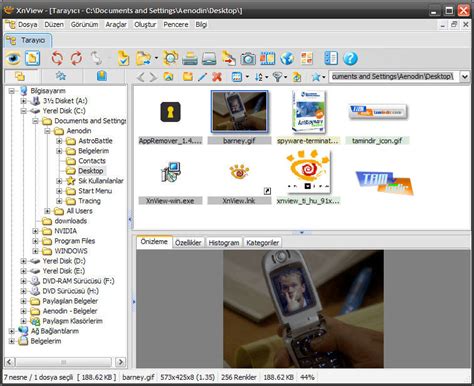
Task: Select the Desktop folder in tree
Action: [91, 171]
